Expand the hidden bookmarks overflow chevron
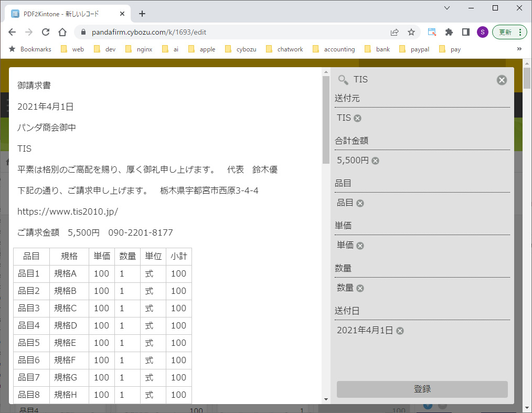This screenshot has height=413, width=532. tap(519, 49)
